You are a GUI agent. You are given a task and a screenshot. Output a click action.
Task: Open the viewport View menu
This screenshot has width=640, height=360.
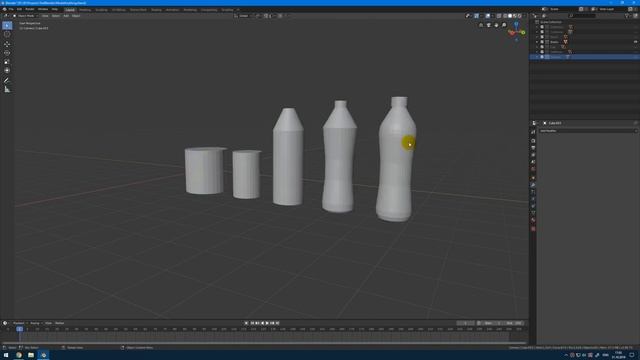click(x=45, y=16)
